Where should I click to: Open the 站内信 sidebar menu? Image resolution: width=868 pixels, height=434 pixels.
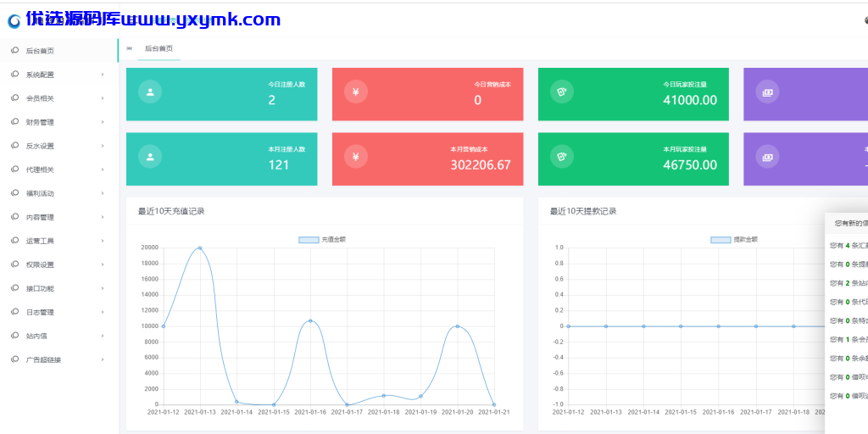58,336
